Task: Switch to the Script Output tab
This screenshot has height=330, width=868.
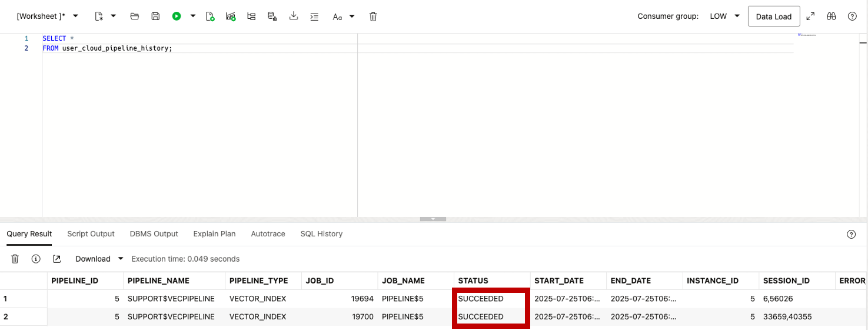Action: tap(91, 234)
